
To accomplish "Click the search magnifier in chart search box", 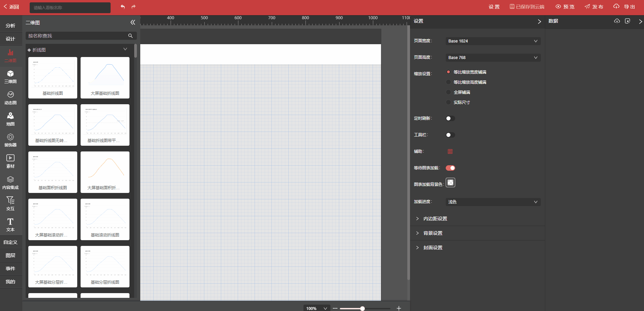I will [130, 36].
